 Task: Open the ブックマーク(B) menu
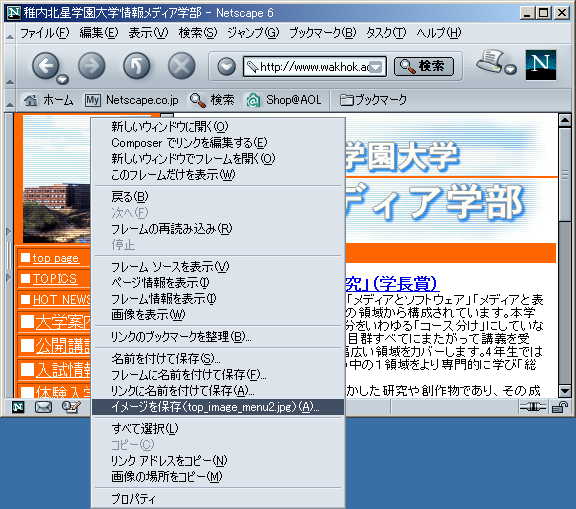click(323, 33)
